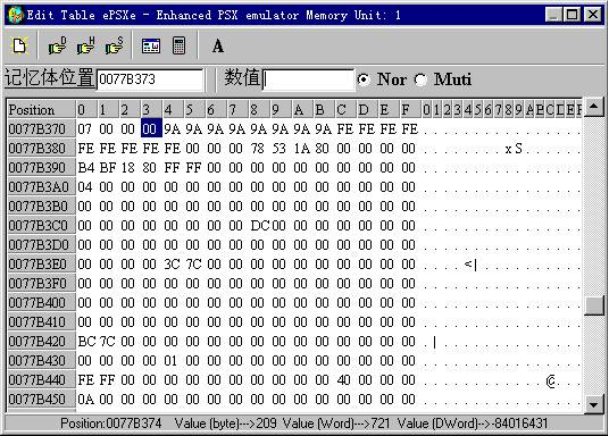Open the table window toolbar icon
Viewport: 608px width, 436px height.
click(x=151, y=46)
